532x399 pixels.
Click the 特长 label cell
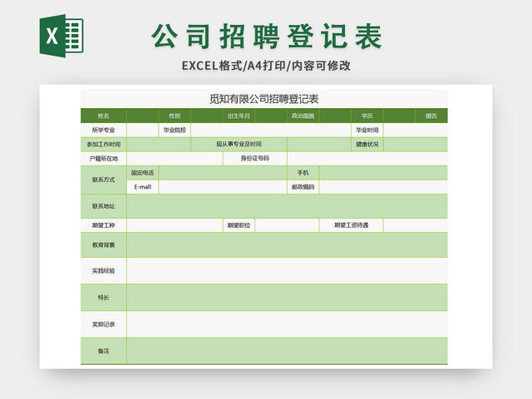click(x=103, y=298)
